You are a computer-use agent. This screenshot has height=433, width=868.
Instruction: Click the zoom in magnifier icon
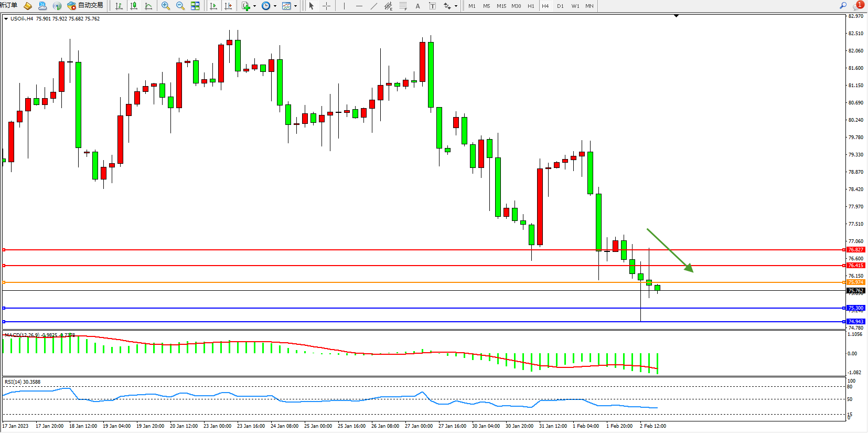click(x=166, y=6)
